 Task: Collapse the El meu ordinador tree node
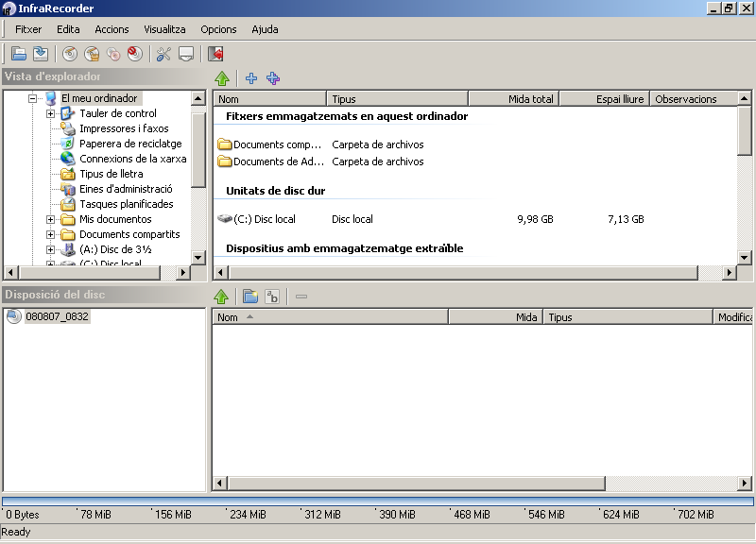pyautogui.click(x=32, y=98)
